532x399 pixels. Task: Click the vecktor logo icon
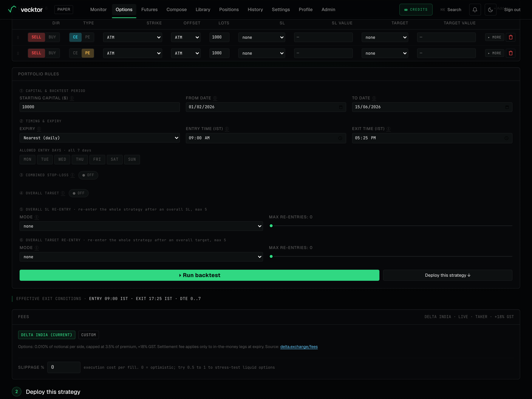pyautogui.click(x=12, y=9)
